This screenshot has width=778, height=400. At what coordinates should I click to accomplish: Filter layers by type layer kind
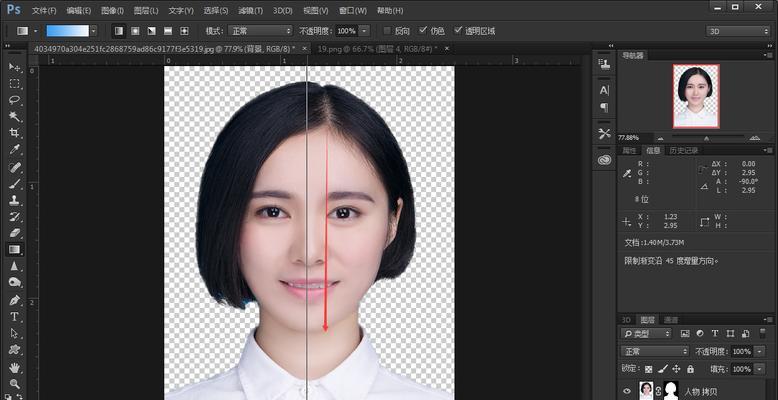point(715,333)
